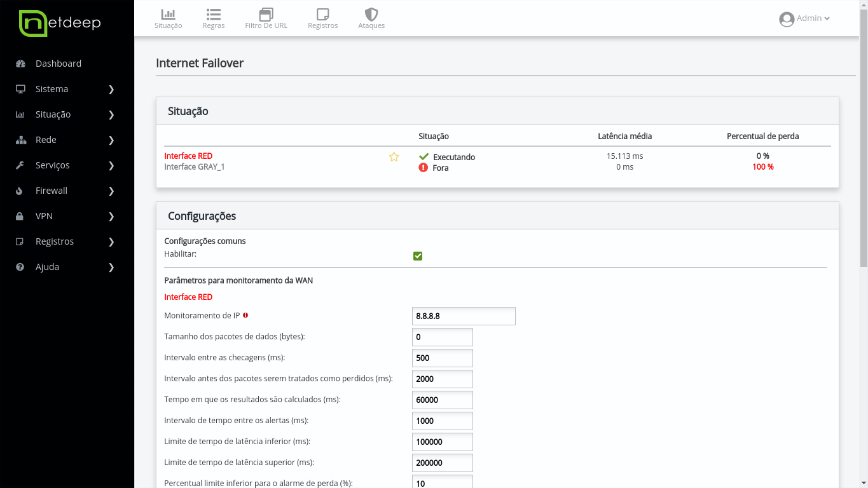Open the Rede sidebar menu item
The height and width of the screenshot is (488, 868).
pos(67,140)
